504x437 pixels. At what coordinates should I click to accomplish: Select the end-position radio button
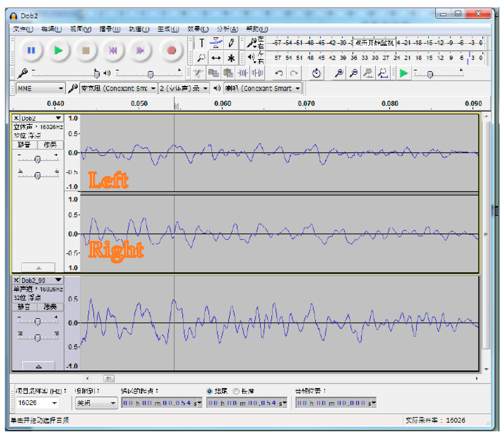(210, 391)
